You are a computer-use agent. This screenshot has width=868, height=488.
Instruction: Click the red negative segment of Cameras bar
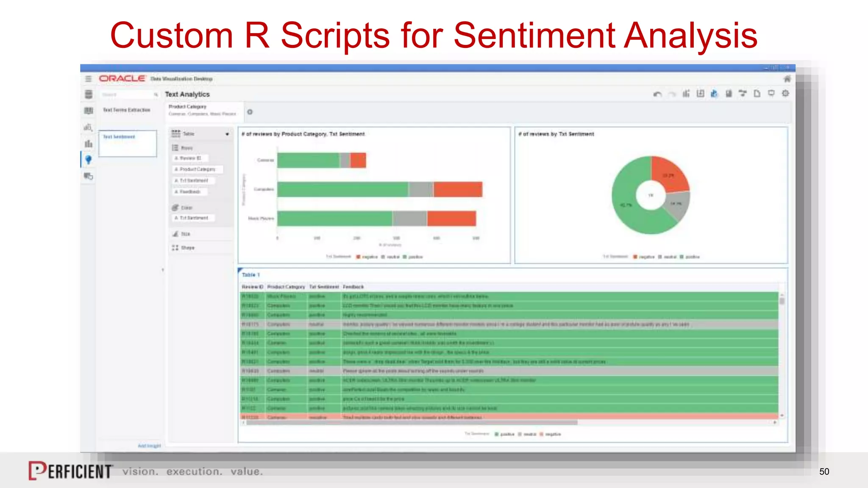[x=358, y=161]
